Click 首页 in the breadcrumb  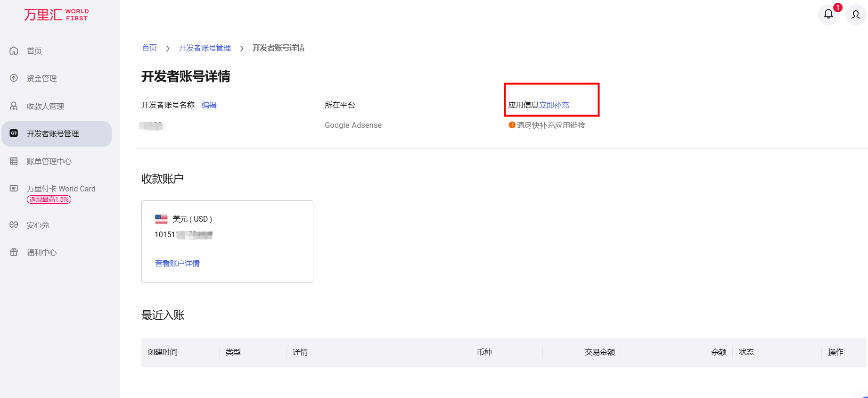pyautogui.click(x=149, y=48)
